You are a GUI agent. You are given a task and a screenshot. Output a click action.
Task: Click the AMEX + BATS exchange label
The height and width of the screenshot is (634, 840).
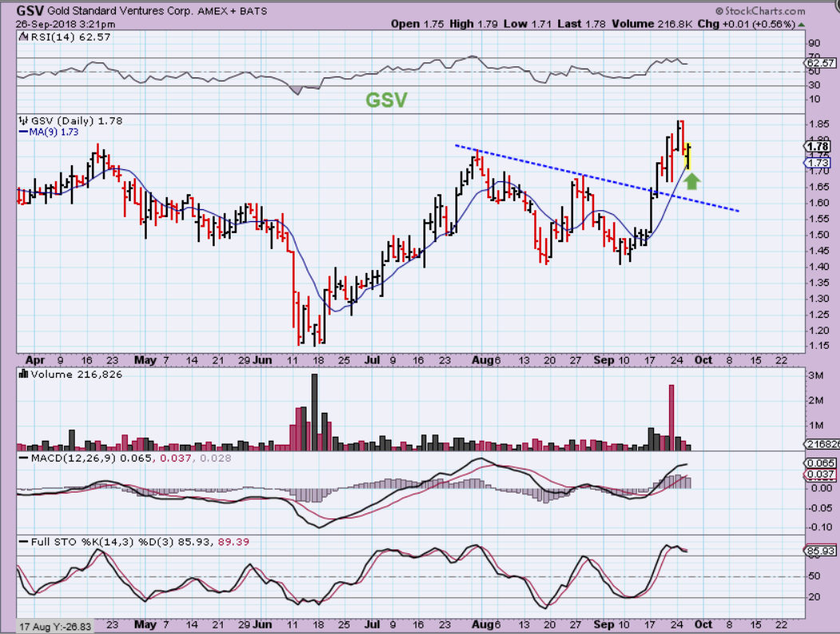point(232,10)
